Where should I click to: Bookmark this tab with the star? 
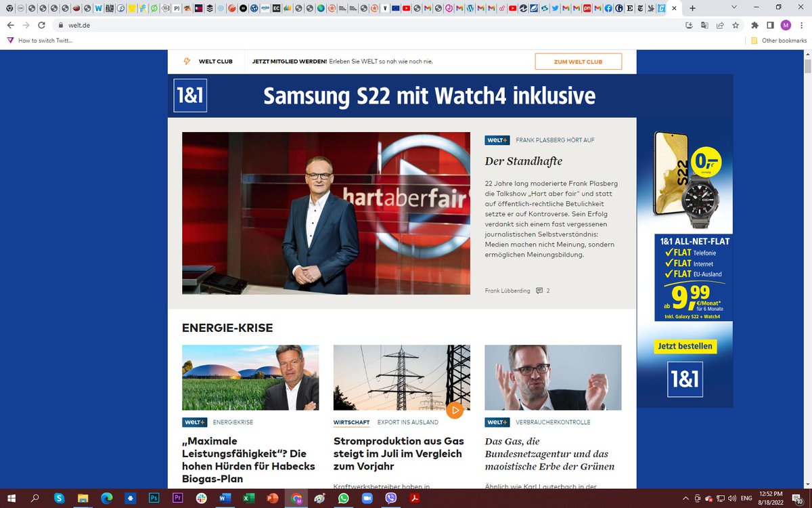click(736, 25)
